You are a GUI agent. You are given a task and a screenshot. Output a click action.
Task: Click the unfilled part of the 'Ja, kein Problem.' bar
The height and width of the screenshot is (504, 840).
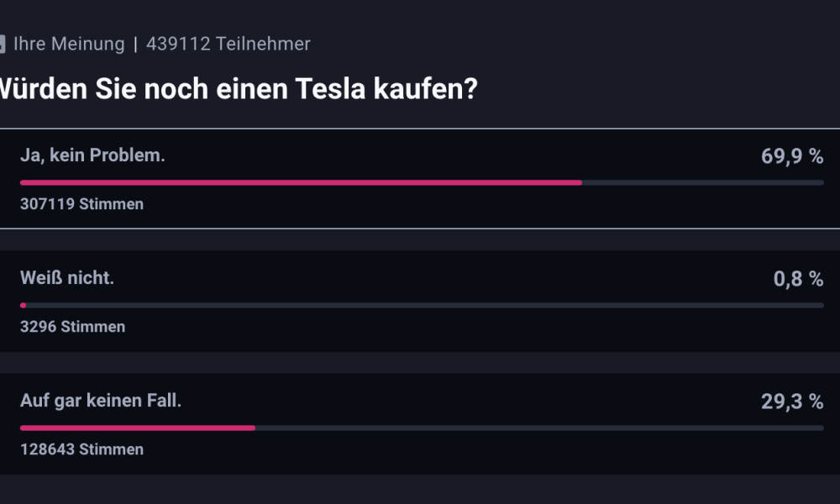(x=703, y=182)
